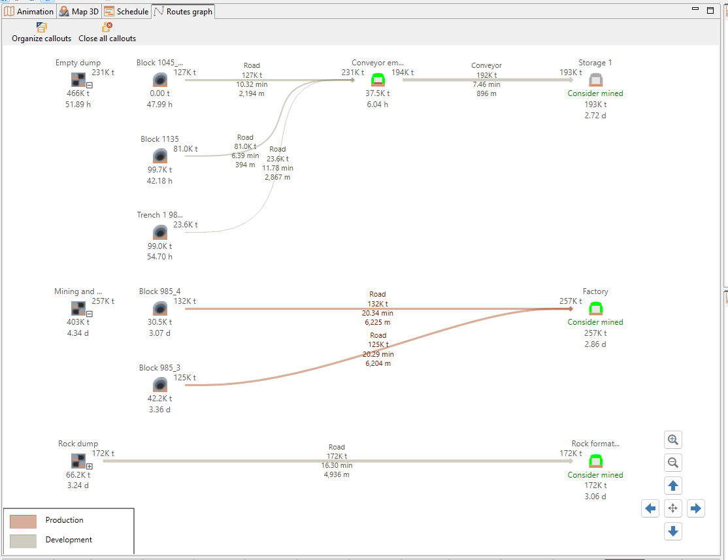Switch to the Animation tab

29,12
